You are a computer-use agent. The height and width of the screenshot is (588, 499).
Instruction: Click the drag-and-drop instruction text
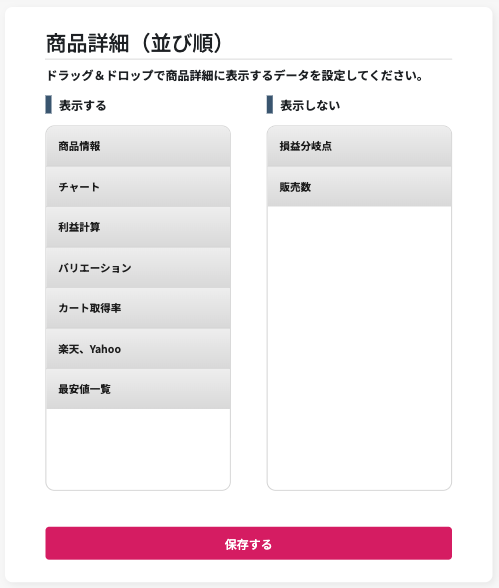[x=235, y=76]
